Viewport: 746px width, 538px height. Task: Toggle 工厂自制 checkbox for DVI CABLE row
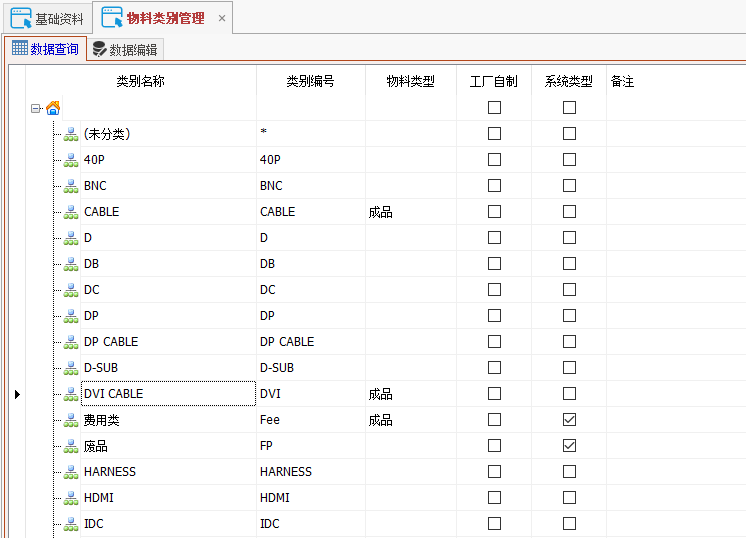494,393
